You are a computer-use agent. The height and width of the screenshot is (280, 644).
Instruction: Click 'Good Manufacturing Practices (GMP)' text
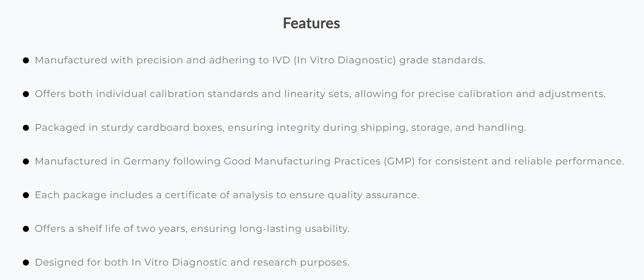coord(319,161)
